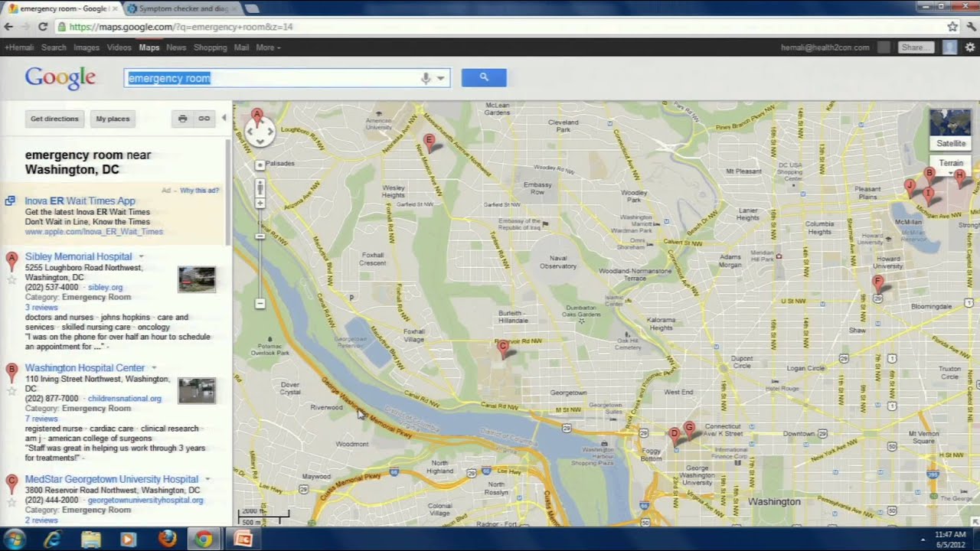Switch to Symptom checker browser tab
Viewport: 980px width, 551px height.
(x=181, y=8)
